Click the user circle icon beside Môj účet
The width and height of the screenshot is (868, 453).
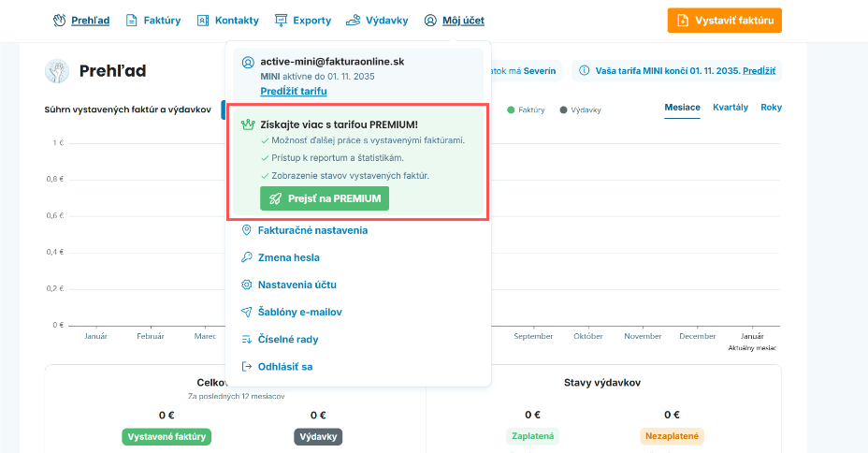pos(430,21)
